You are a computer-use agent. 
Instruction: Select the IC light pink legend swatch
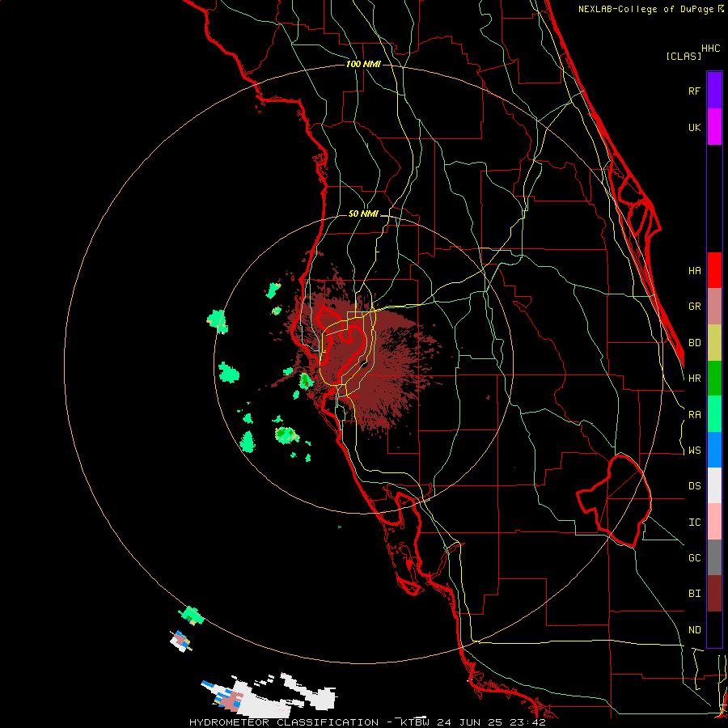(714, 522)
